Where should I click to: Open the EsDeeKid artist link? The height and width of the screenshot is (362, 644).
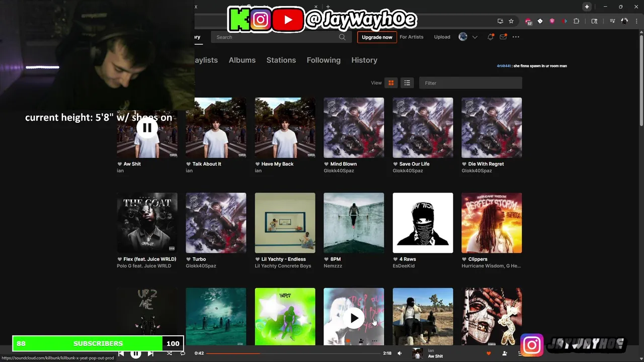click(404, 265)
